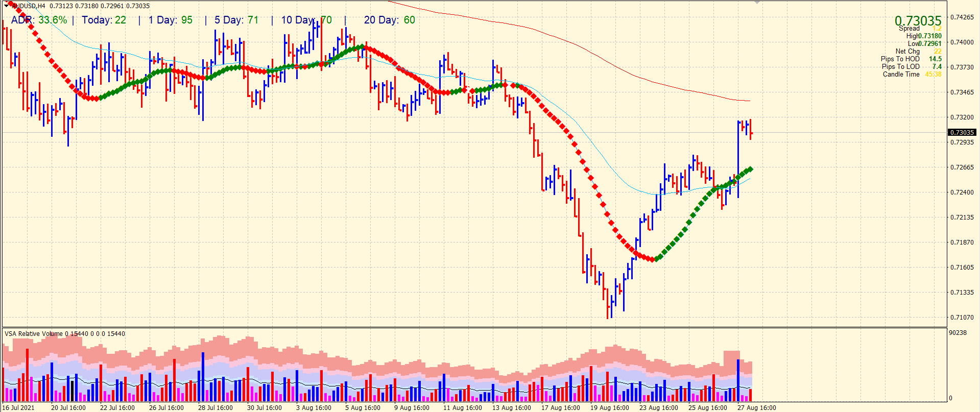Click the 90238 volume scale value
980x412 pixels.
(958, 332)
